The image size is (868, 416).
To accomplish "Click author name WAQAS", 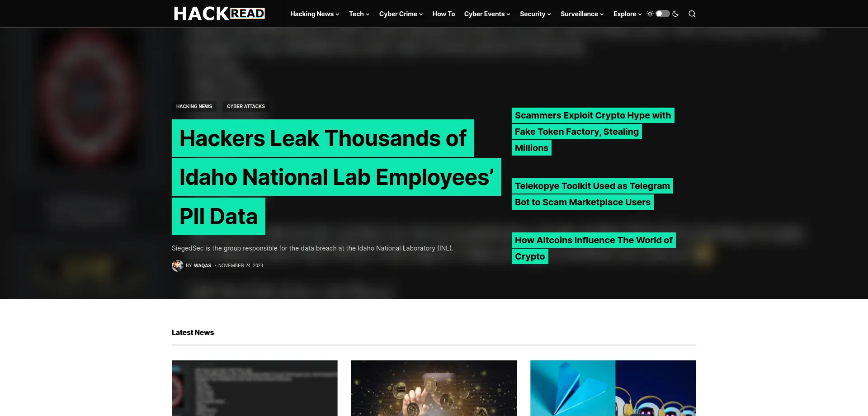I will click(x=203, y=265).
